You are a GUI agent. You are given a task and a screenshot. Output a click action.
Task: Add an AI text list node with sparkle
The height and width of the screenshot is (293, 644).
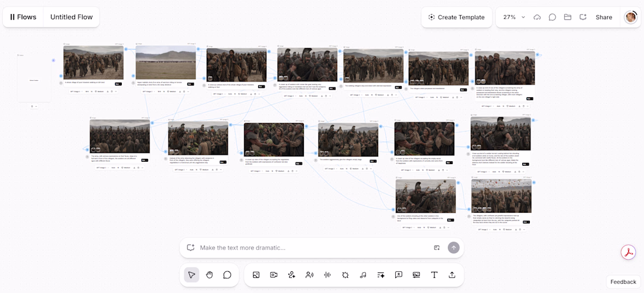point(381,275)
